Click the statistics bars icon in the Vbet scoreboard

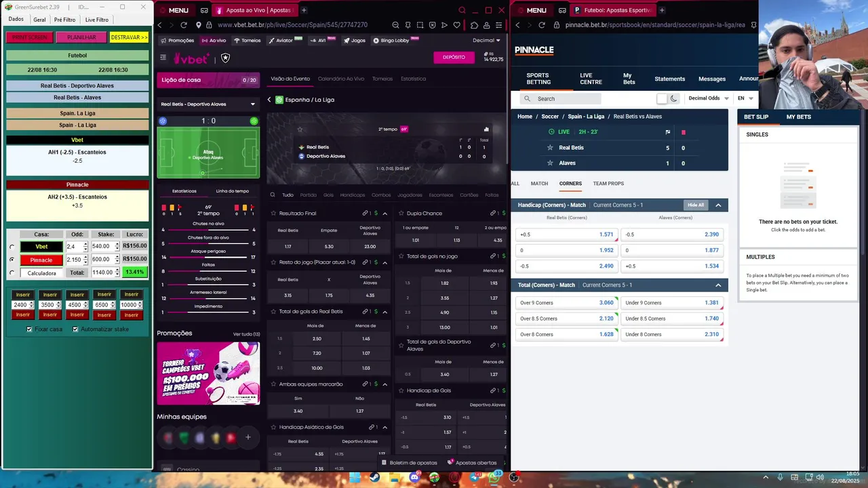point(486,129)
